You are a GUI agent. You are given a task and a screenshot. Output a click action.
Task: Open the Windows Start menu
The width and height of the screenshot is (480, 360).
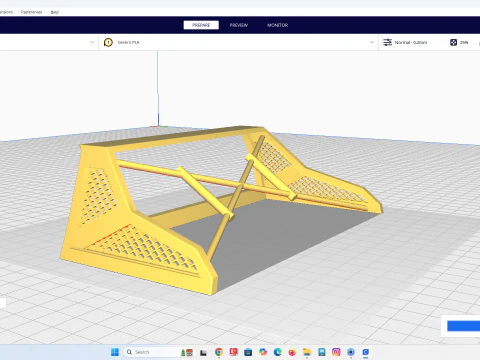(115, 352)
